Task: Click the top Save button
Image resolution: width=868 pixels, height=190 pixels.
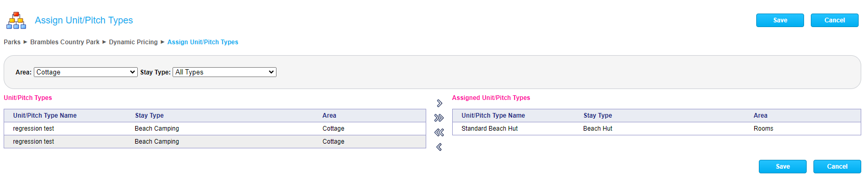Action: (x=780, y=20)
